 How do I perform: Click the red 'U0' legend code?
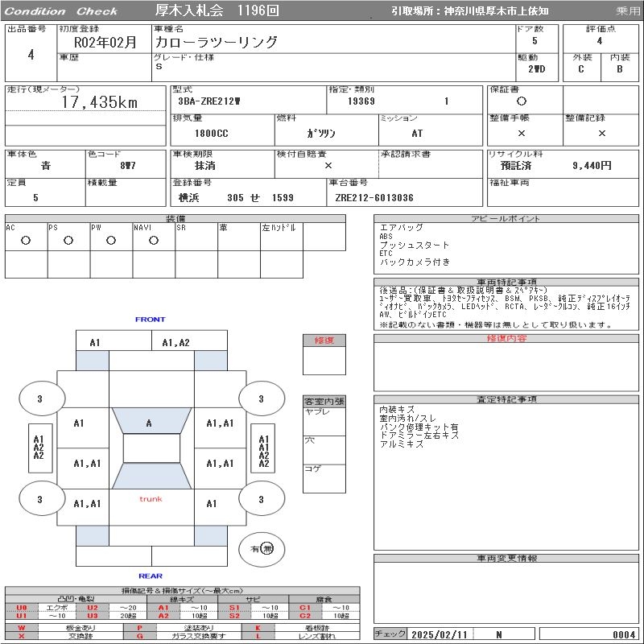point(22,608)
